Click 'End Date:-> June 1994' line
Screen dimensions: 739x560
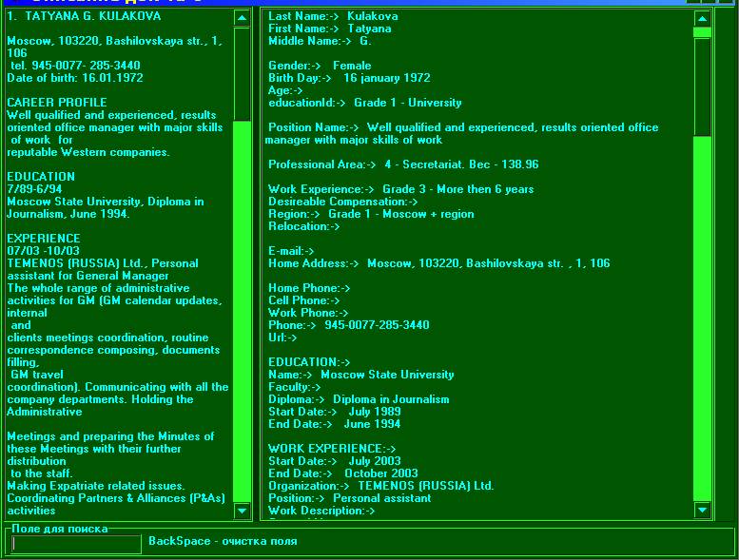pos(334,424)
